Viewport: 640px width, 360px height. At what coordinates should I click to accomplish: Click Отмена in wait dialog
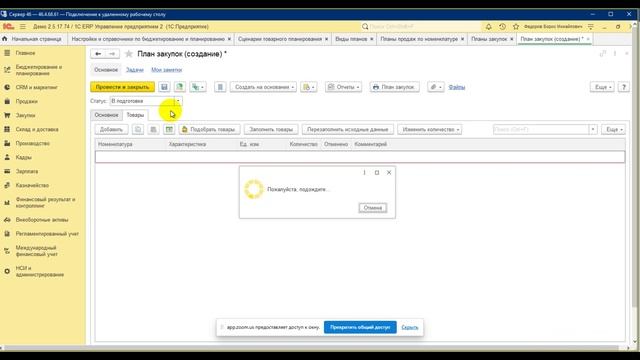pos(373,208)
